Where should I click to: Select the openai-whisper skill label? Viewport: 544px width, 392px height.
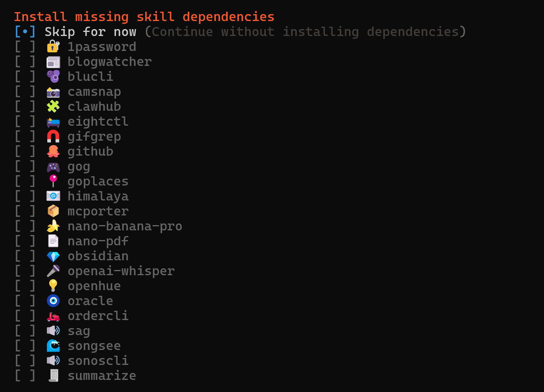tap(121, 271)
